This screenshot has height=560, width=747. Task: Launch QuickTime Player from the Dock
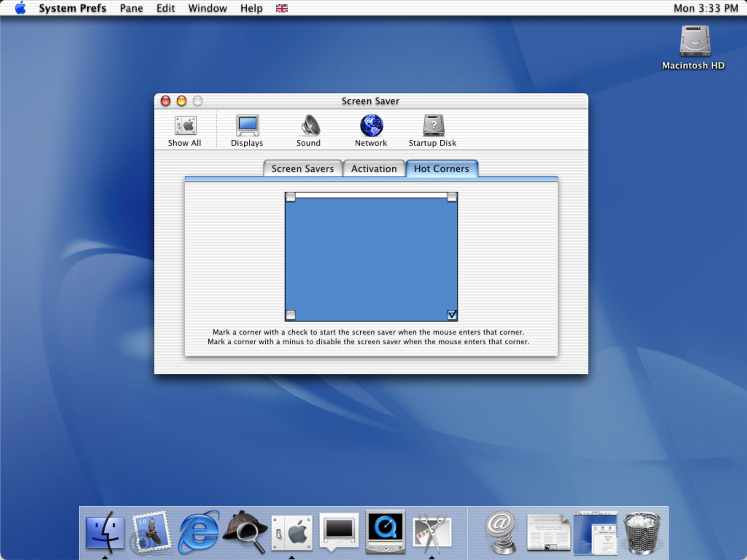[x=386, y=532]
